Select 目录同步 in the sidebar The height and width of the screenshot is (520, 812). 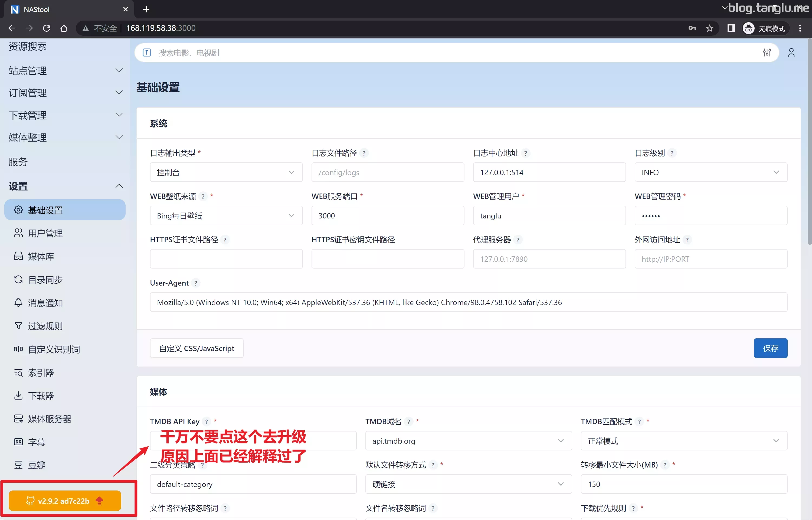tap(45, 280)
